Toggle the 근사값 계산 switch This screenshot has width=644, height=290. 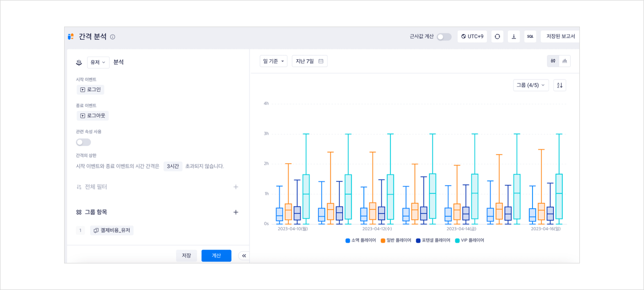[x=444, y=37]
